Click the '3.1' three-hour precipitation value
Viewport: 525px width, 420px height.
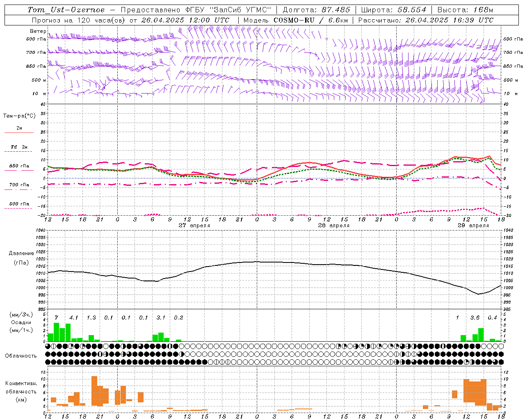pos(161,318)
